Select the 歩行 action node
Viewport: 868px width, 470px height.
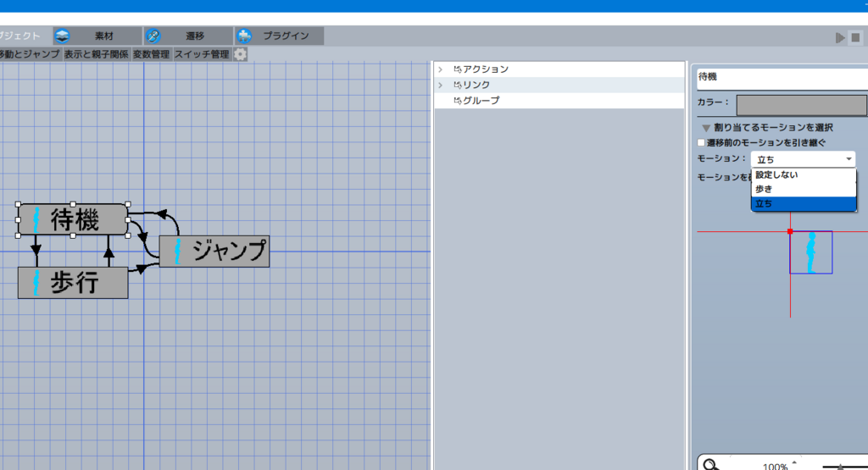pos(73,283)
